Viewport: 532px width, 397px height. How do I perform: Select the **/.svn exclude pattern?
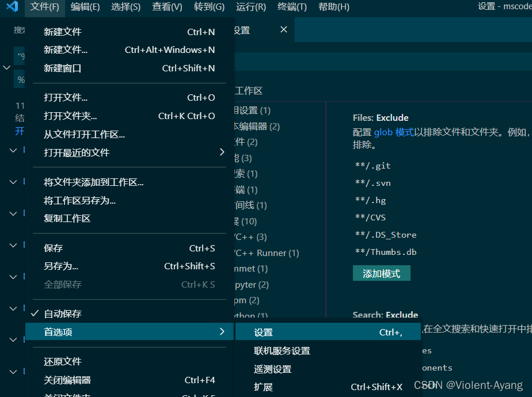[373, 183]
